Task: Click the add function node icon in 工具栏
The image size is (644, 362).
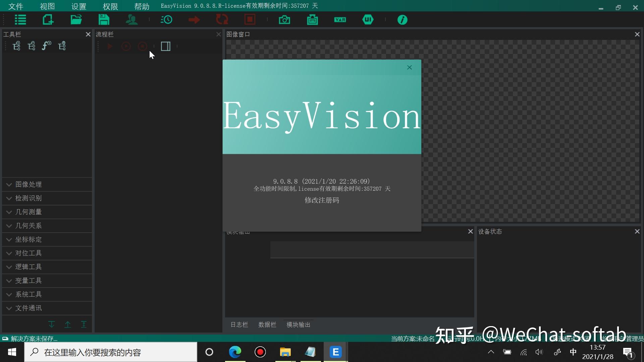Action: (46, 46)
